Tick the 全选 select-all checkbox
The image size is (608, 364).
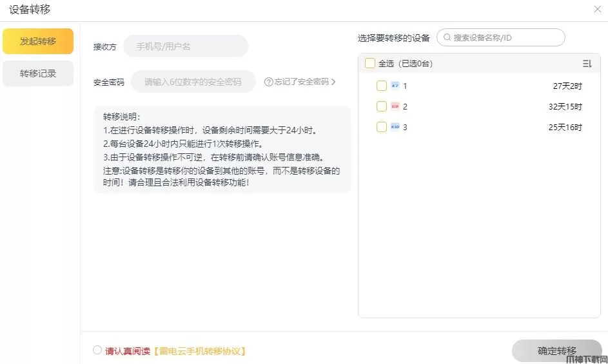point(370,63)
